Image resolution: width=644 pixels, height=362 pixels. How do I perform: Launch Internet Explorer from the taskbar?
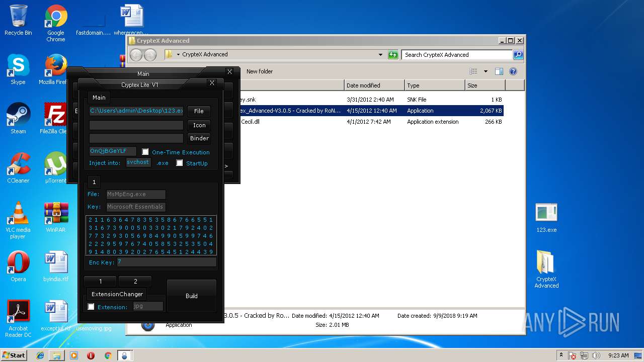tap(40, 355)
